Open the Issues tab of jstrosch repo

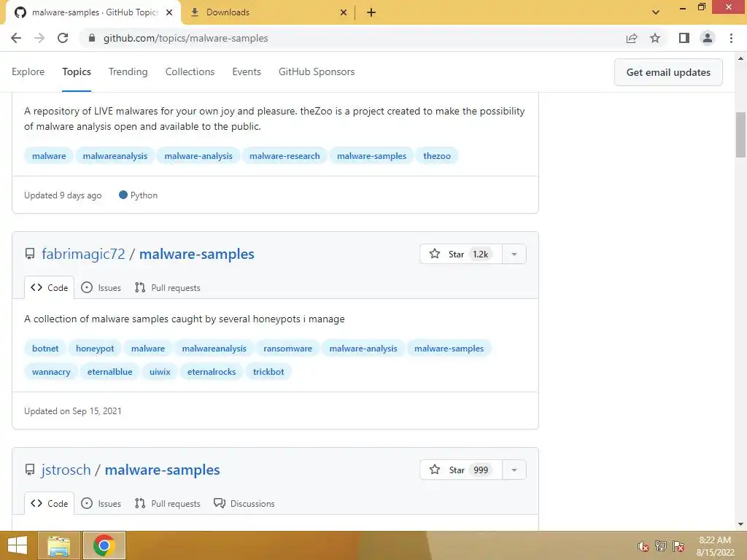coord(101,503)
